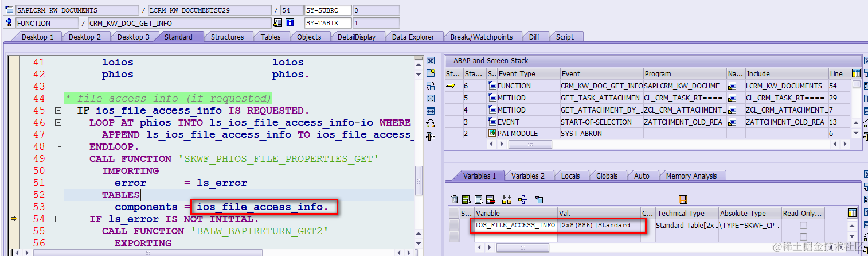Click the navigation icon in the CRM_KW_DOC_GET_INFO stack row
The image size is (868, 256).
click(x=732, y=86)
